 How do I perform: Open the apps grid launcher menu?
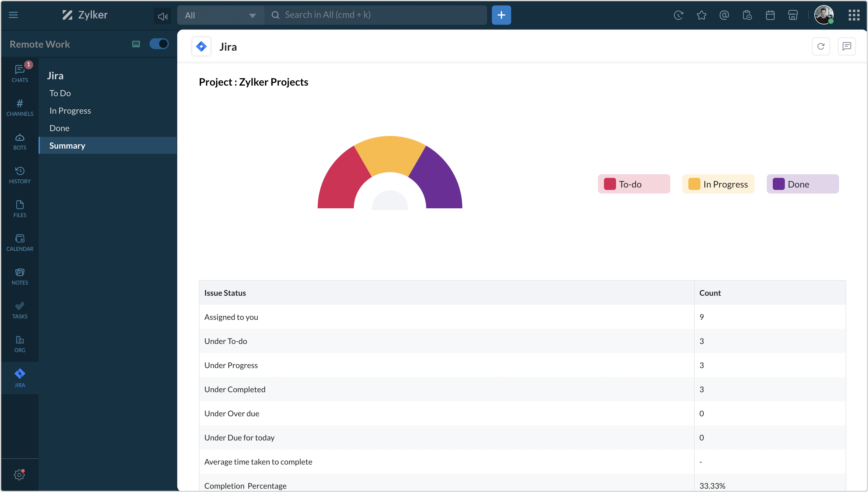click(x=854, y=15)
